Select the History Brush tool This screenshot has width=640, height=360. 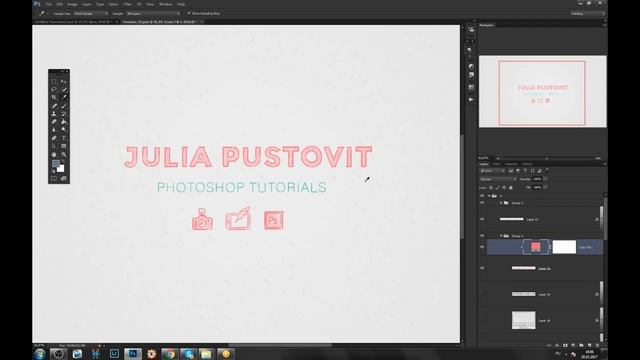[64, 114]
